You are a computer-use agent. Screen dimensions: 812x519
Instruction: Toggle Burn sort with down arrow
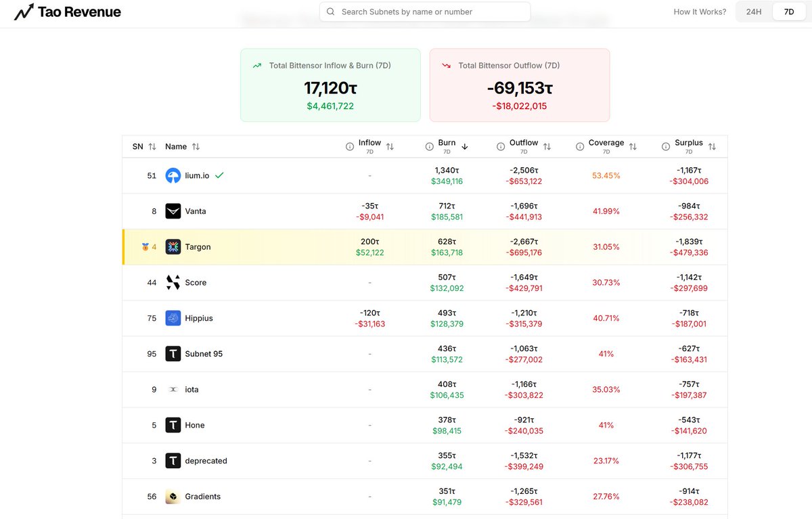(465, 147)
